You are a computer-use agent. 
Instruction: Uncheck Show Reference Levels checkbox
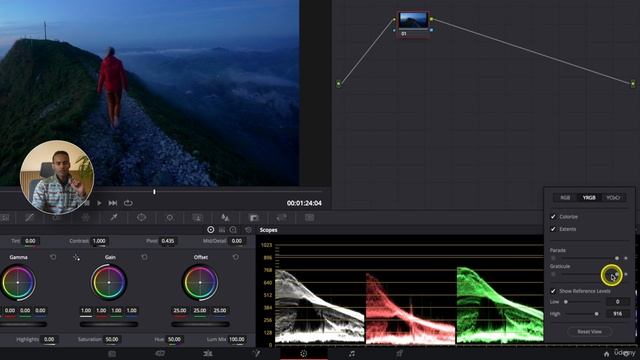coord(553,291)
